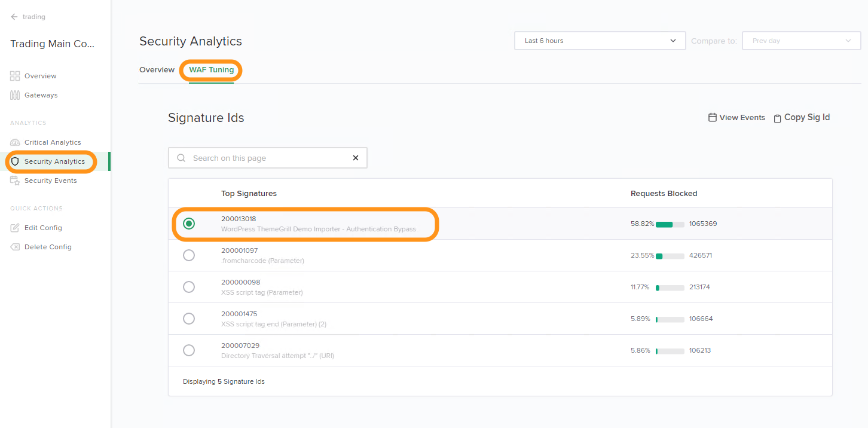Screen dimensions: 868x428
Task: Click the magnifier icon in search box
Action: coord(181,158)
